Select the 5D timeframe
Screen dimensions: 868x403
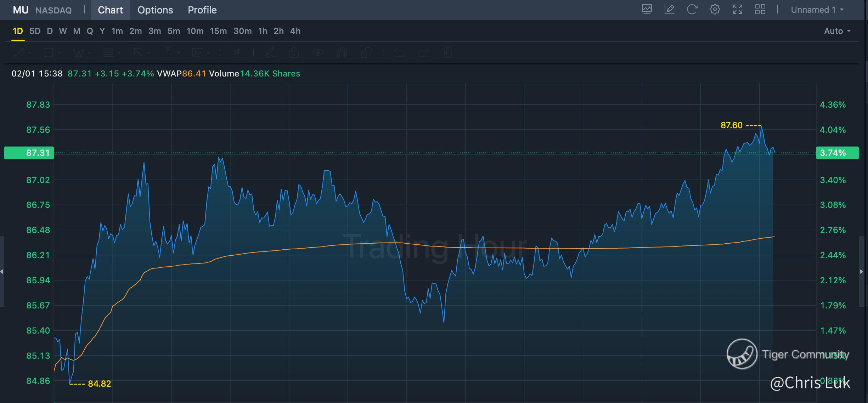click(35, 31)
